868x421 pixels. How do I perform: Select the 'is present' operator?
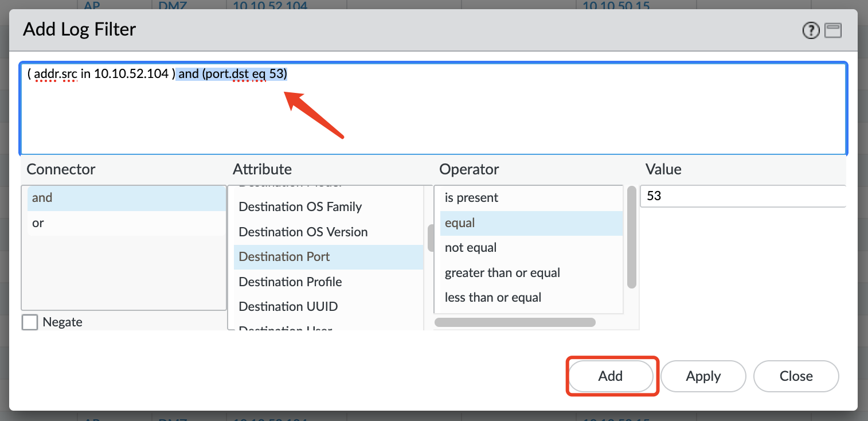point(531,198)
